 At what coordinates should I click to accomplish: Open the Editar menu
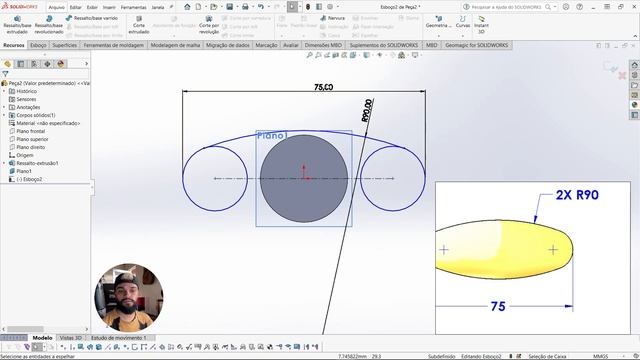click(x=76, y=7)
